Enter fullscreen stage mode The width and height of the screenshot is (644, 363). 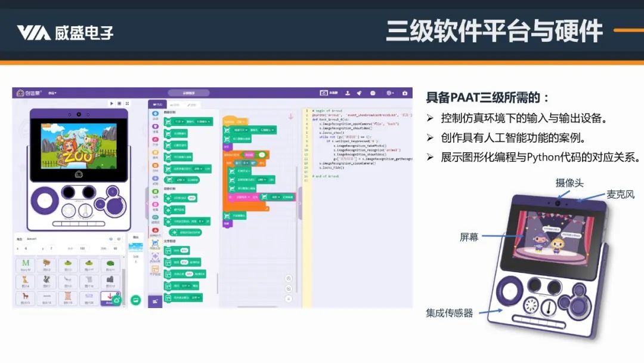126,103
